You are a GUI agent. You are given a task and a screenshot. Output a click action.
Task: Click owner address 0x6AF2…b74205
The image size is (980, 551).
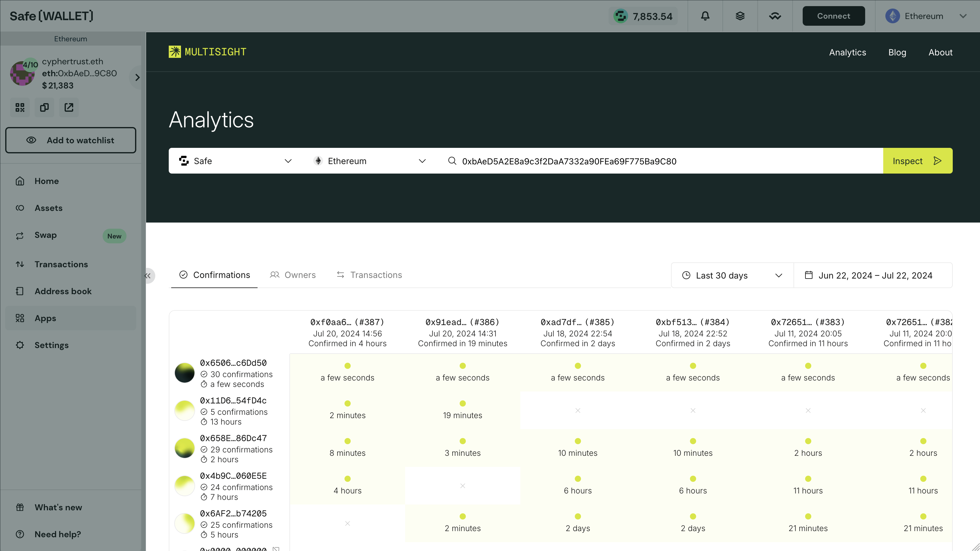click(233, 513)
